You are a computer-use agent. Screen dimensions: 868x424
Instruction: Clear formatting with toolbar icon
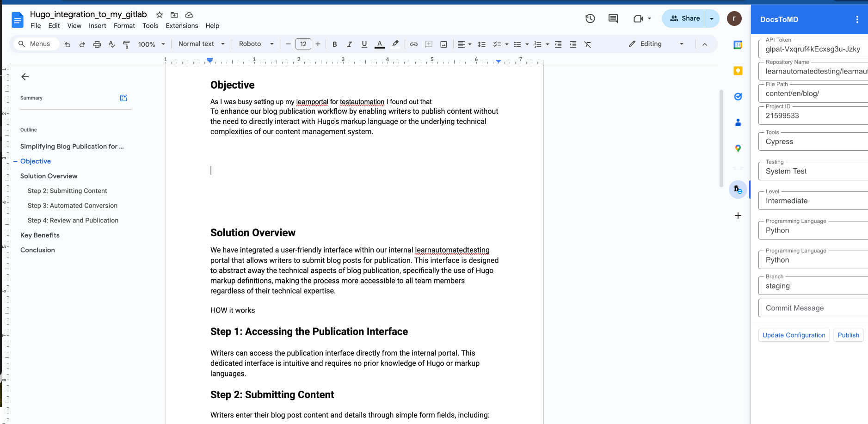(588, 44)
